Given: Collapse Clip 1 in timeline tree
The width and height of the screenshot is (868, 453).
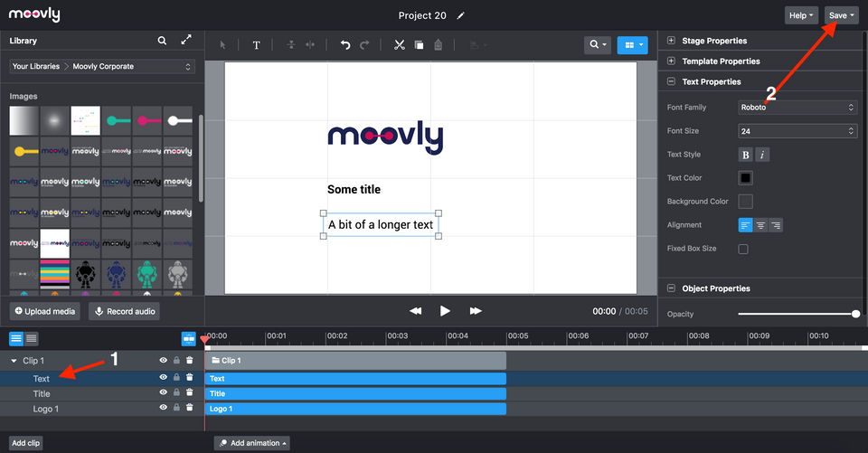Looking at the screenshot, I should tap(14, 361).
